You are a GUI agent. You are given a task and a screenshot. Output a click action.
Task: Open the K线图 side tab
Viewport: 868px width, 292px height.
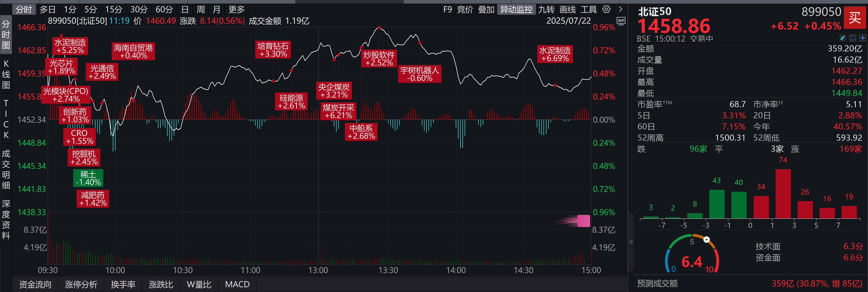click(x=6, y=74)
